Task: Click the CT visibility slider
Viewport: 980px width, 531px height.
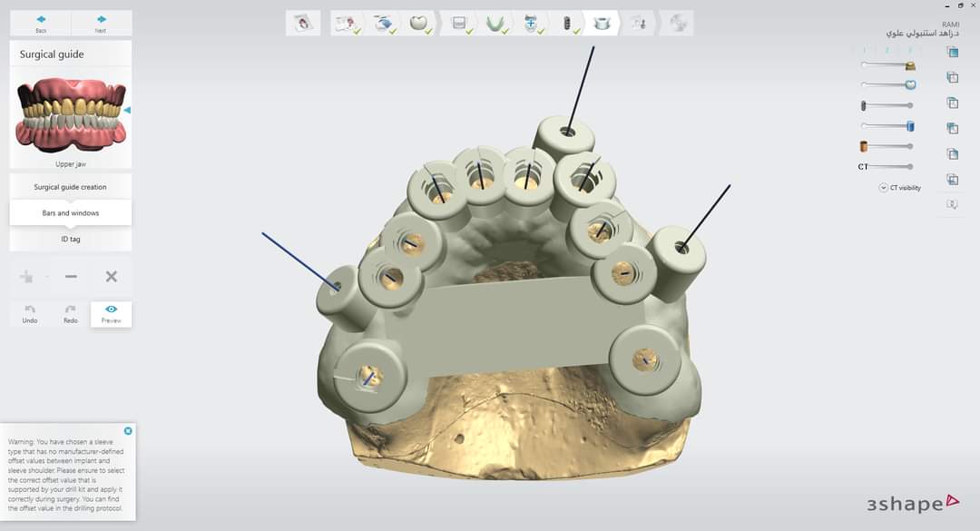Action: 889,166
